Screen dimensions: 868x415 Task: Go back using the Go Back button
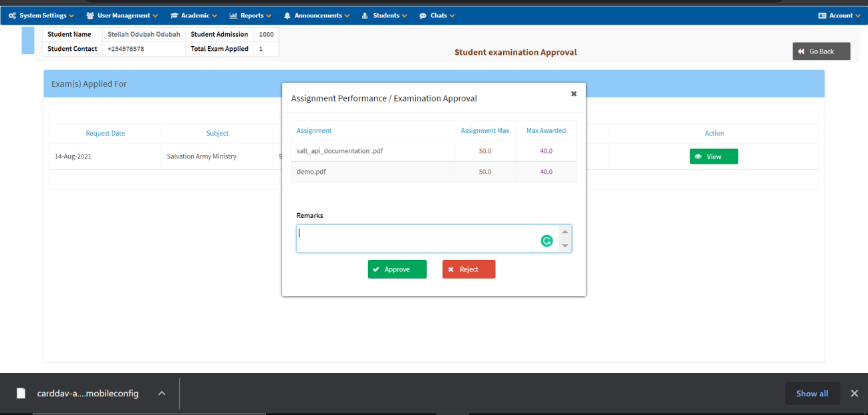[x=821, y=51]
